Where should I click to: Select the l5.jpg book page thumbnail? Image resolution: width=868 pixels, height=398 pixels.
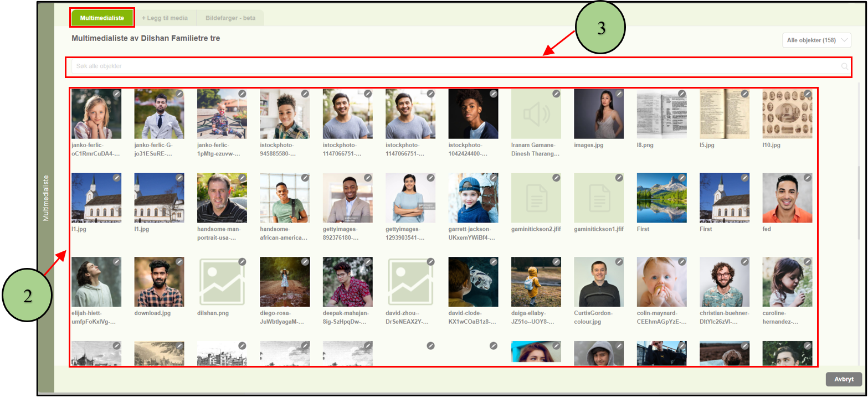click(724, 114)
